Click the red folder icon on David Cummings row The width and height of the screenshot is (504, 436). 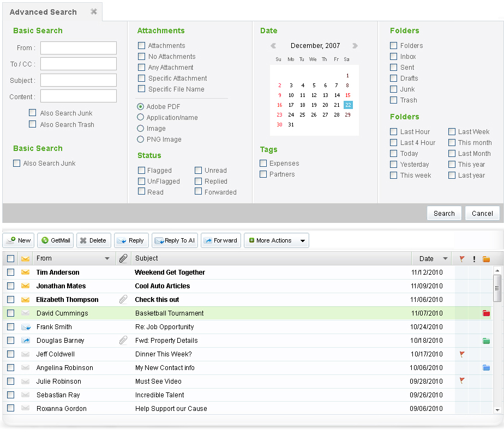click(x=486, y=313)
